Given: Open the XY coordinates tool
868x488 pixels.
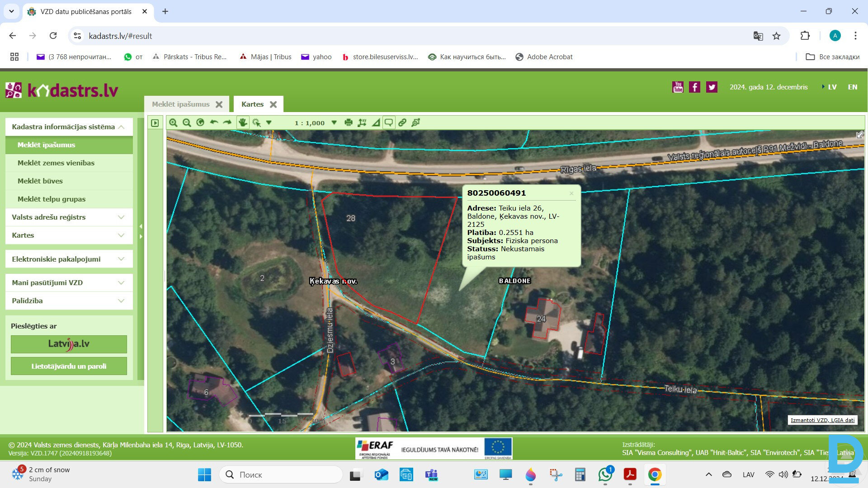Looking at the screenshot, I should point(362,122).
